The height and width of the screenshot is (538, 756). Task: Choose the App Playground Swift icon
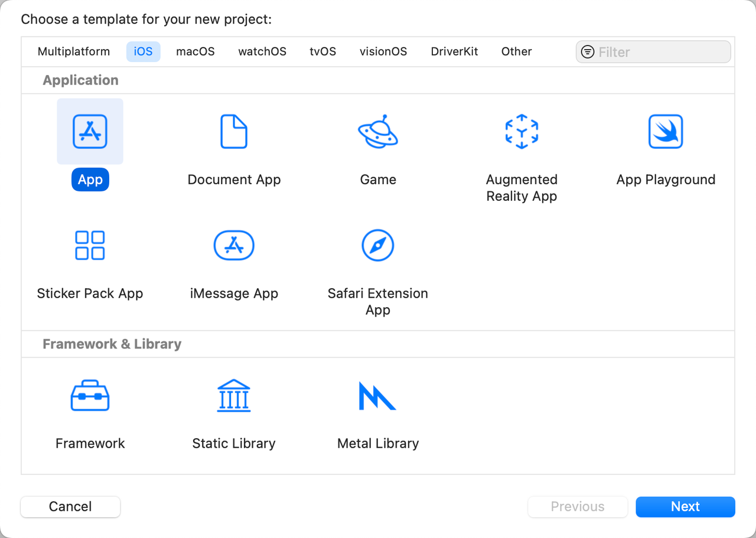point(666,131)
